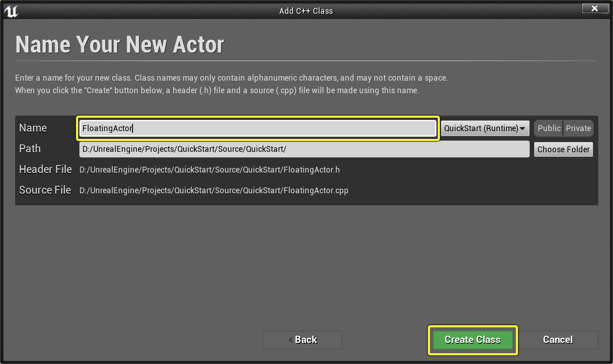Screen dimensions: 613x364
Task: Click the Name Your New Actor heading
Action: pos(120,44)
